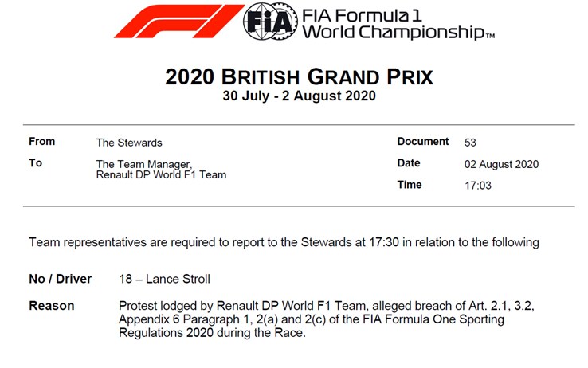This screenshot has width=588, height=368.
Task: Click the Time label
Action: tap(410, 185)
